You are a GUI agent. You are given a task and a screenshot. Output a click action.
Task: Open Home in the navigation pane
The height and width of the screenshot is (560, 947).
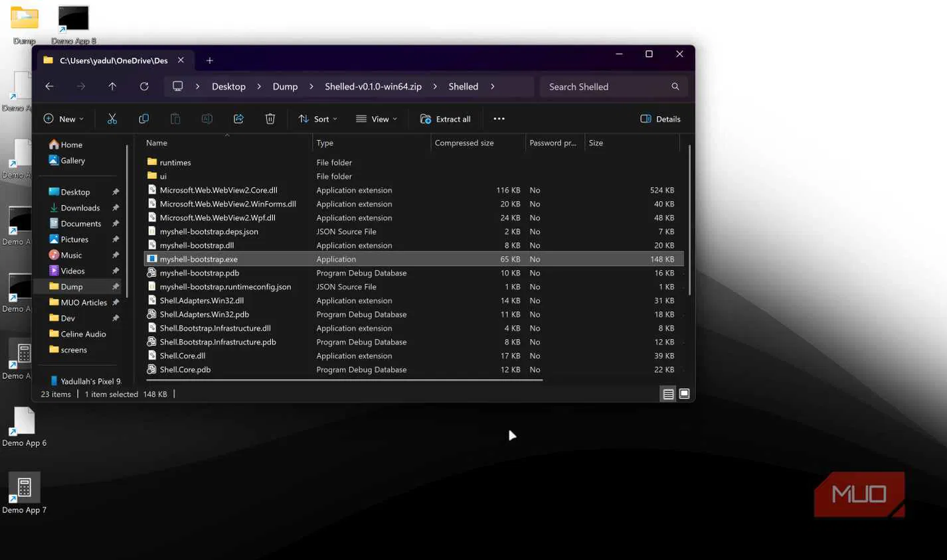pos(66,145)
